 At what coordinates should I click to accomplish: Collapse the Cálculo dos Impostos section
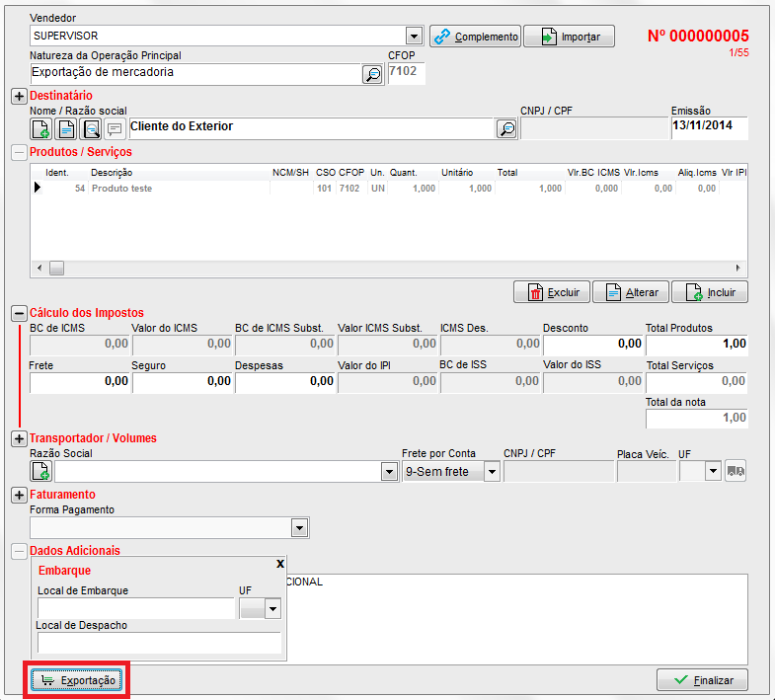[19, 313]
